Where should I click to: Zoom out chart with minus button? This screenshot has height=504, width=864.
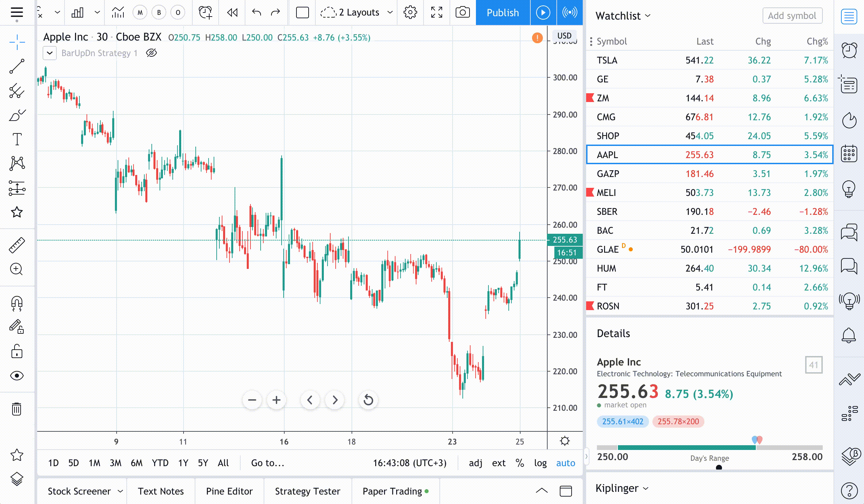(x=252, y=400)
